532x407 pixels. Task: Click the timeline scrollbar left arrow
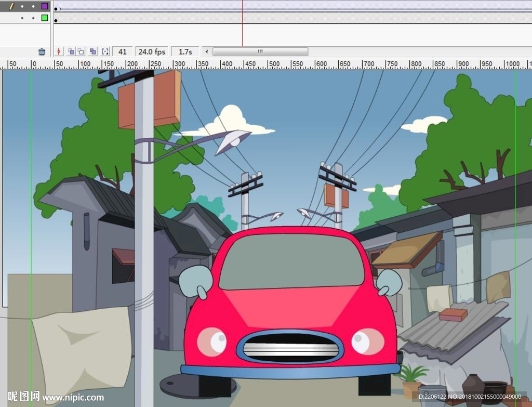click(x=207, y=51)
